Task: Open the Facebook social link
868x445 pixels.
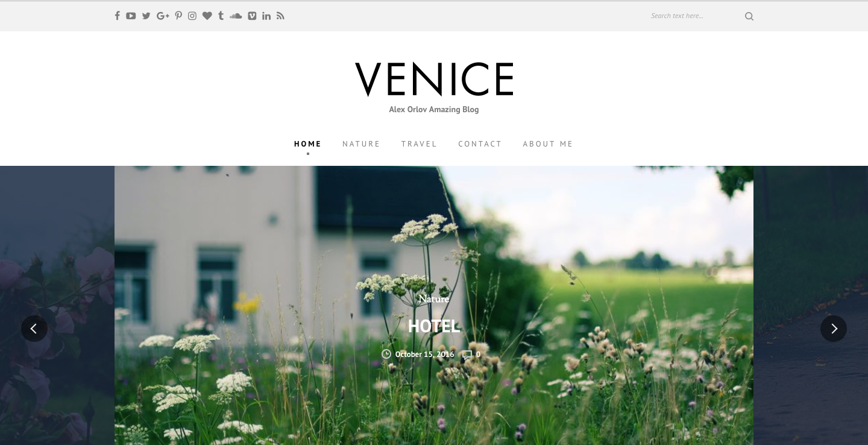Action: 118,16
